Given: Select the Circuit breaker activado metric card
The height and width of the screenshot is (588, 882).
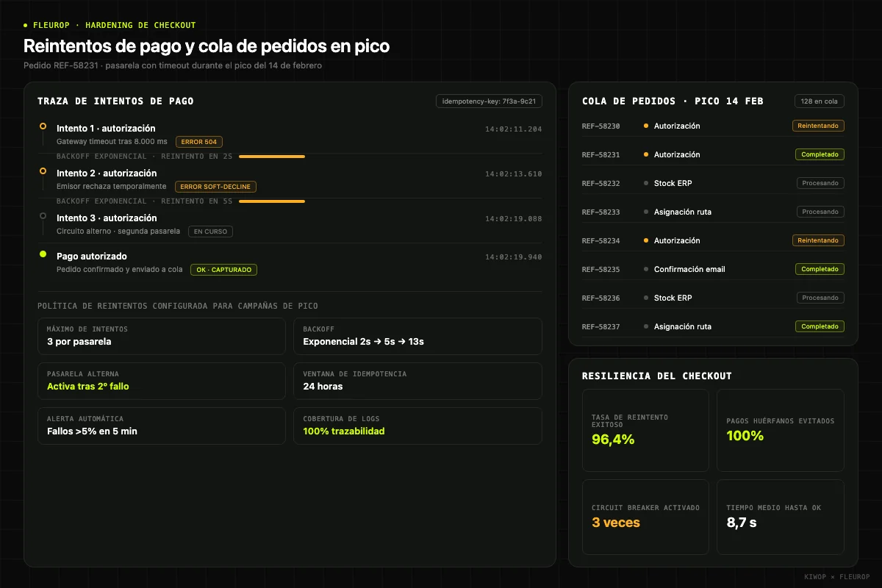Looking at the screenshot, I should click(x=645, y=517).
